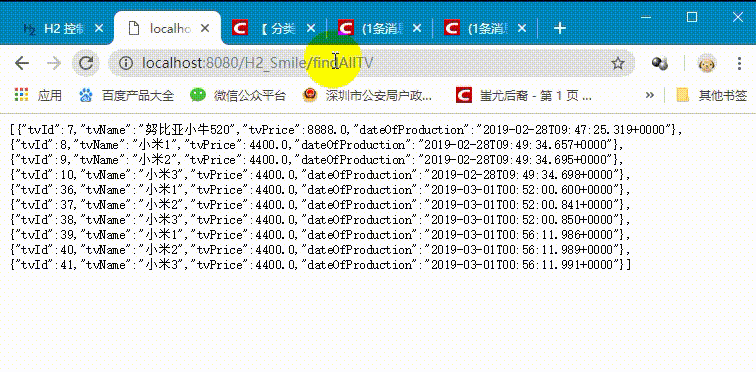View site information icon in address bar

[126, 63]
